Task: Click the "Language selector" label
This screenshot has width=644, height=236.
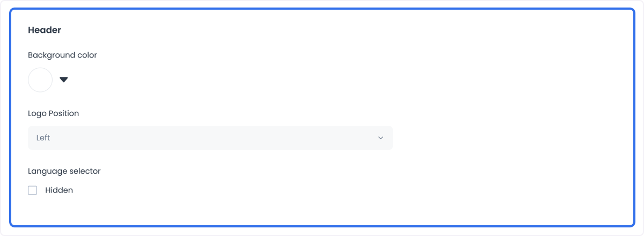Action: (64, 171)
